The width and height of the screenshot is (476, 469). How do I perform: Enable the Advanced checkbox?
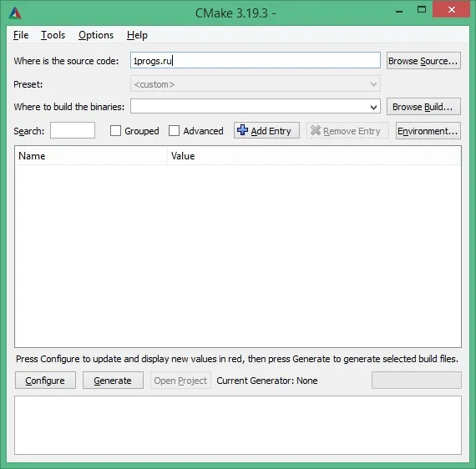[x=174, y=131]
